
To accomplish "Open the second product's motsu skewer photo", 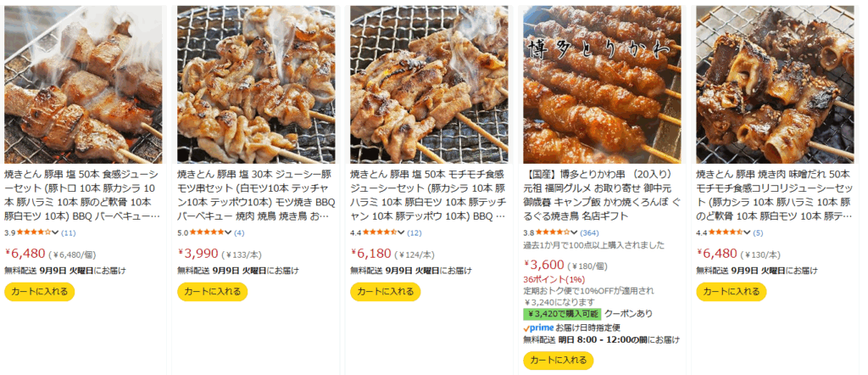I will (256, 84).
